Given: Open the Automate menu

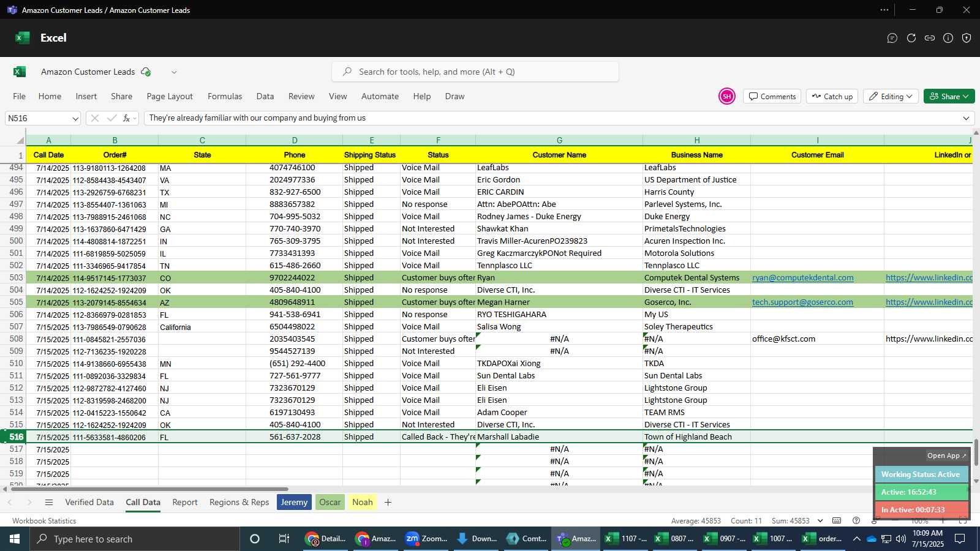Looking at the screenshot, I should (380, 96).
